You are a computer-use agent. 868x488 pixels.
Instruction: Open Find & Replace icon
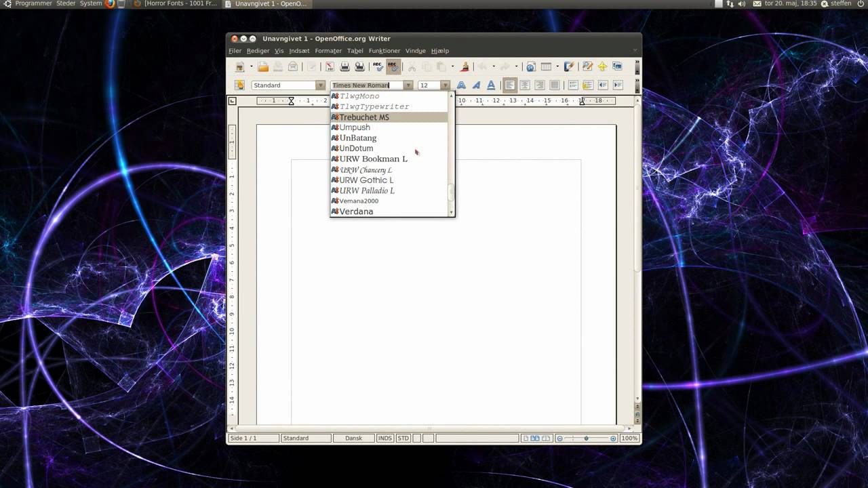[587, 66]
